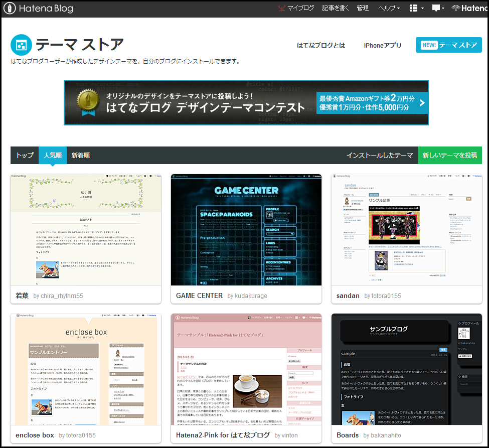This screenshot has width=489, height=448.
Task: Open author chira_rhythm55 link
Action: [x=62, y=296]
